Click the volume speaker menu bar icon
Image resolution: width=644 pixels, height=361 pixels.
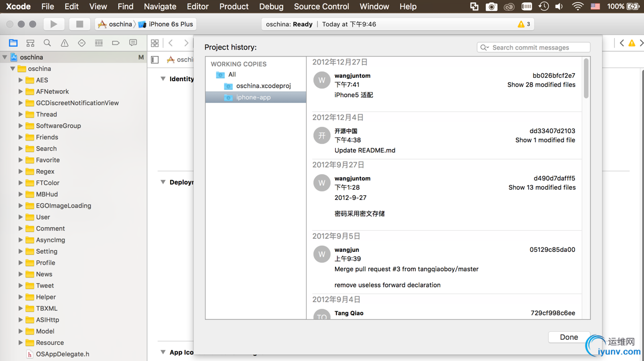point(559,7)
